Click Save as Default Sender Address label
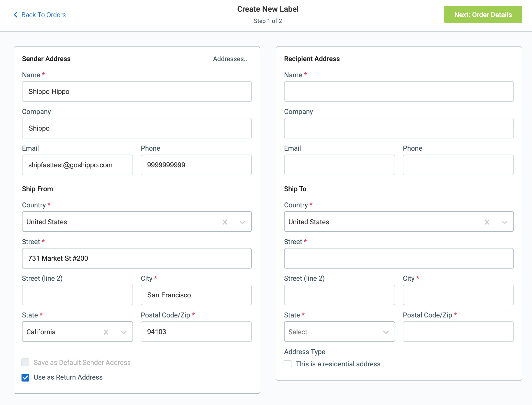The image size is (532, 405). click(x=82, y=362)
